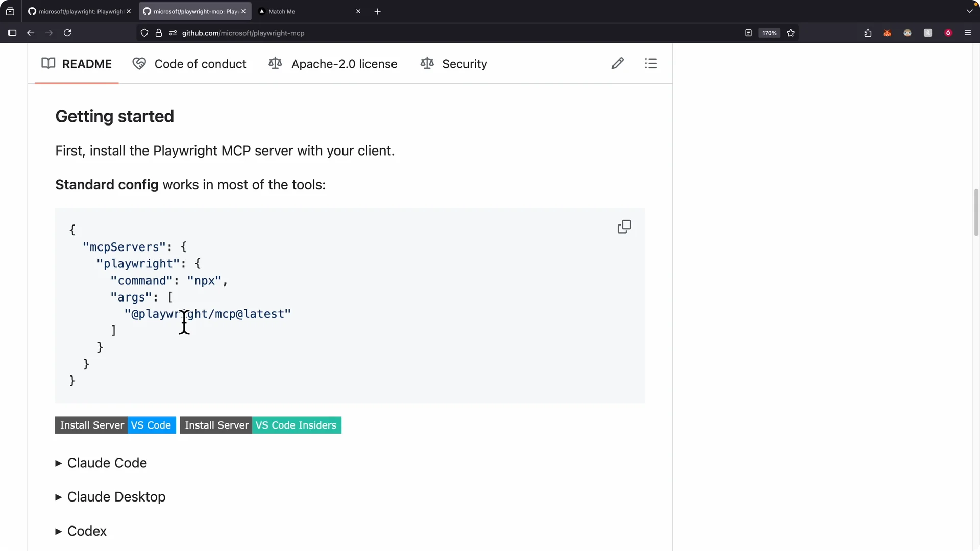Click the grey square extension icon

click(928, 33)
